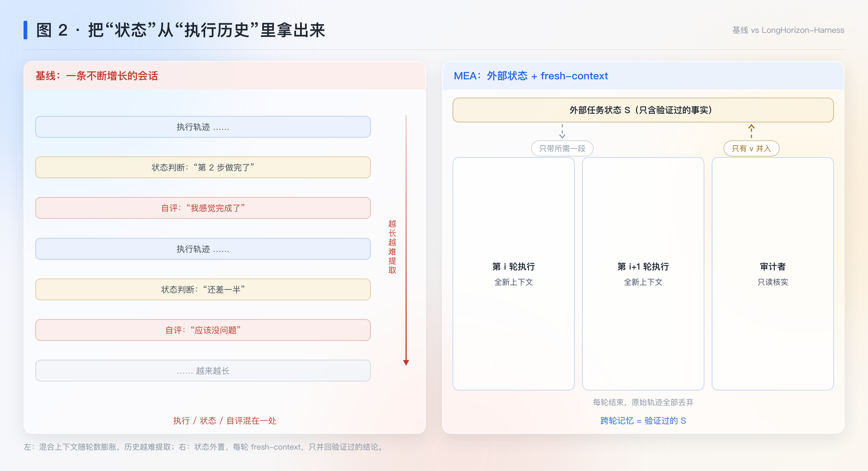Click the '只有 v 并入' pill
This screenshot has width=868, height=471.
coord(751,148)
